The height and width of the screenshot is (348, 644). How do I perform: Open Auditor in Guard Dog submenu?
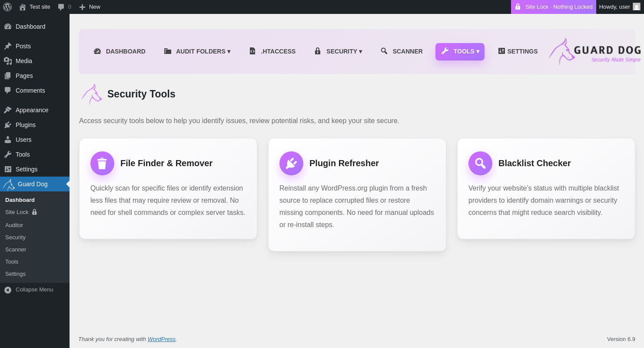[x=35, y=225]
